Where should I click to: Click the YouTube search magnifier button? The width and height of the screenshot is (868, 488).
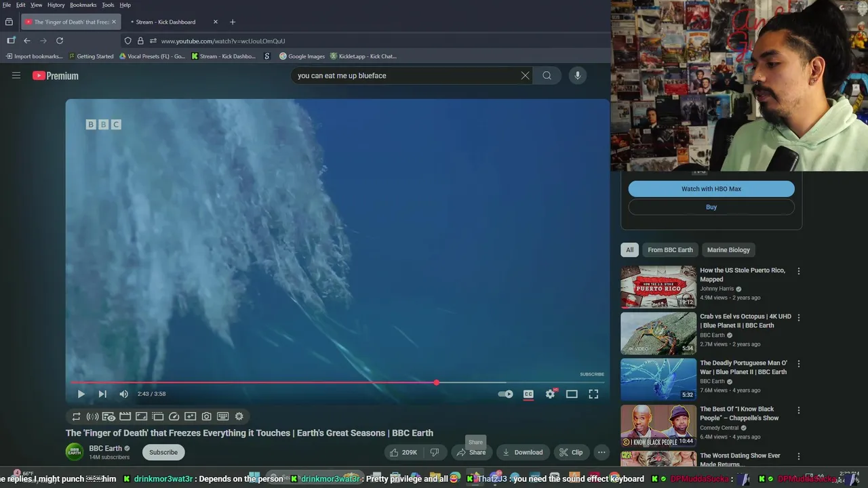pos(547,75)
